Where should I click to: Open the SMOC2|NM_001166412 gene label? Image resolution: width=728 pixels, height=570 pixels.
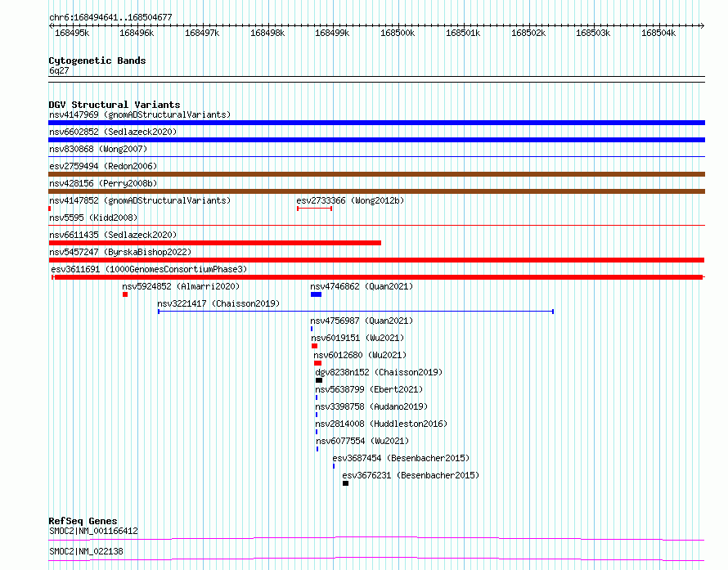click(x=93, y=531)
